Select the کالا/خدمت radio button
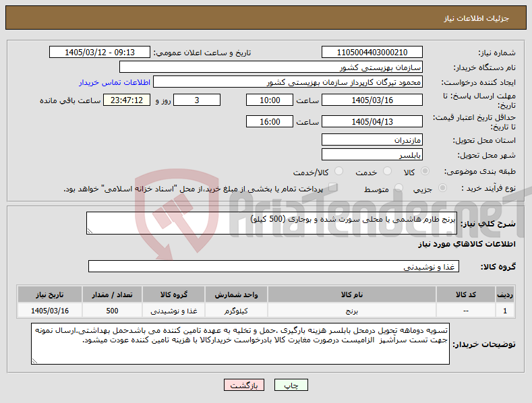 click(338, 171)
